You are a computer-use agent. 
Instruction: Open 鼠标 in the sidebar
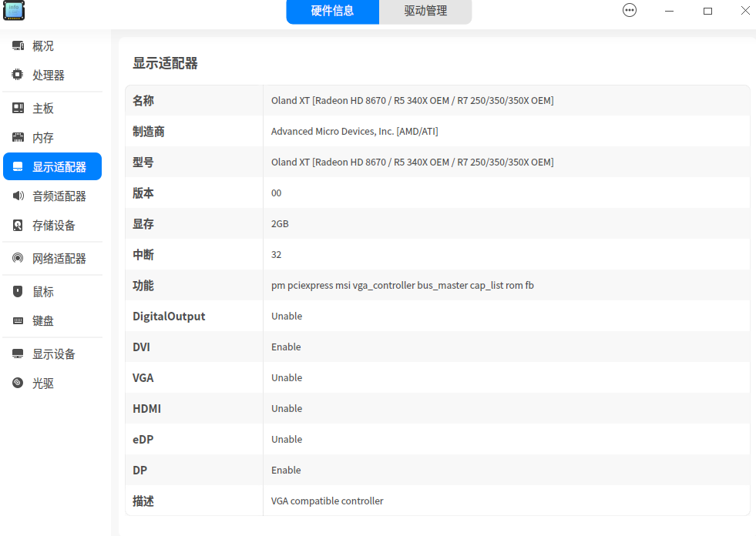click(52, 292)
